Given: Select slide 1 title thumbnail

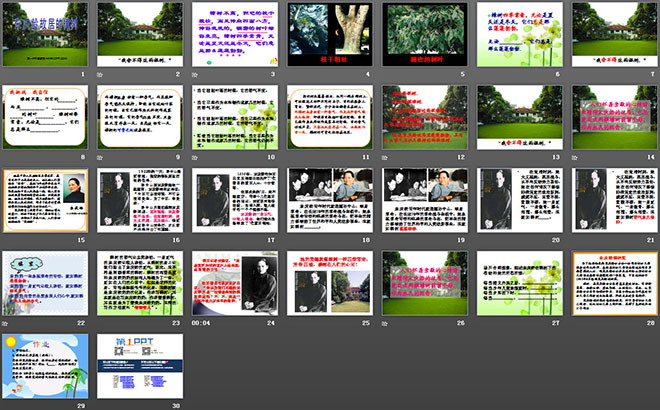Looking at the screenshot, I should click(x=44, y=35).
